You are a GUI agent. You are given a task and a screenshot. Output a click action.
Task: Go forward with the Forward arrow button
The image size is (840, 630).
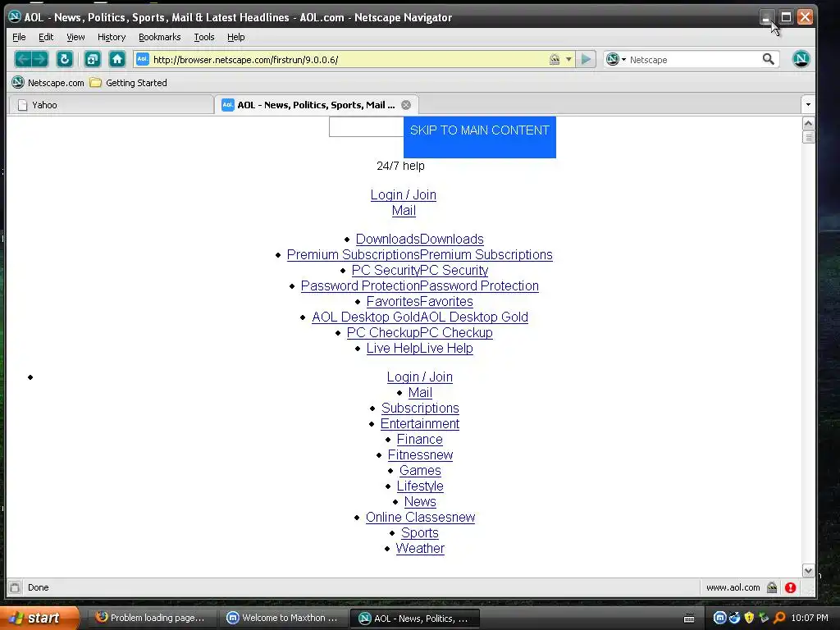[x=40, y=59]
